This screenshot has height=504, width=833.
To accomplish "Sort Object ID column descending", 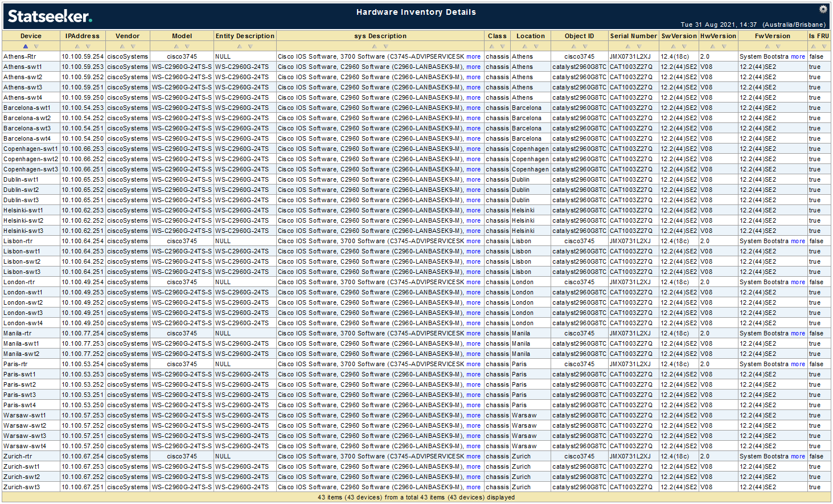I will coord(585,47).
